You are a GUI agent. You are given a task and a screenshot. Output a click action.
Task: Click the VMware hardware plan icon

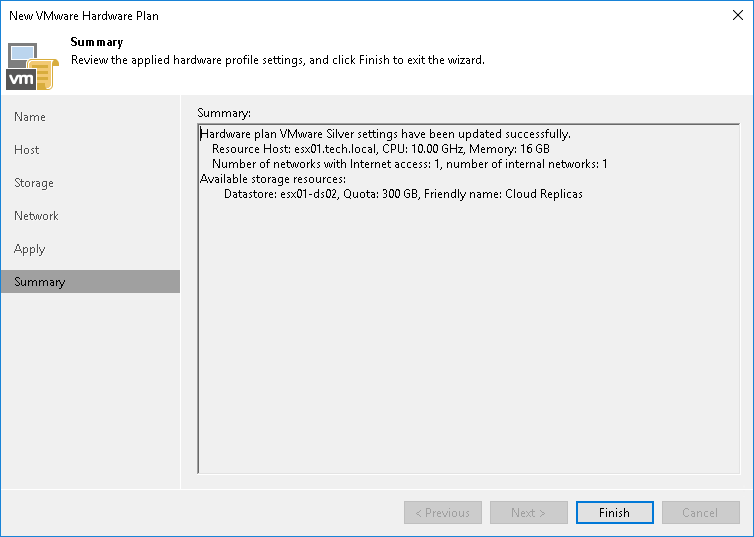tap(32, 67)
